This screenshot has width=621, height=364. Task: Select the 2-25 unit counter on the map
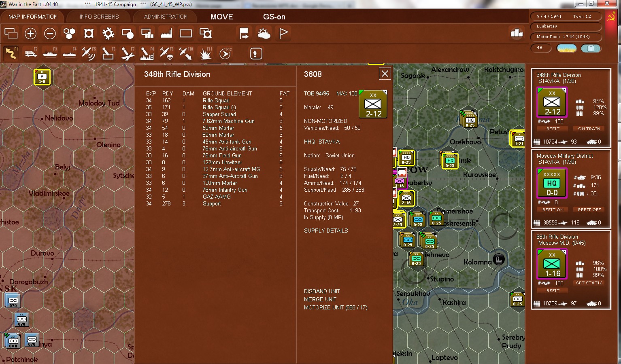[x=399, y=220]
